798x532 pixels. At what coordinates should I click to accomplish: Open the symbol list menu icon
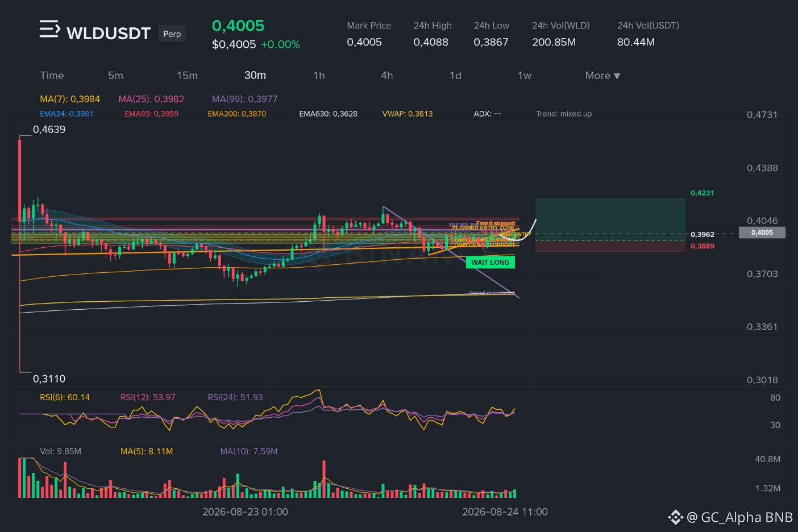coord(49,29)
